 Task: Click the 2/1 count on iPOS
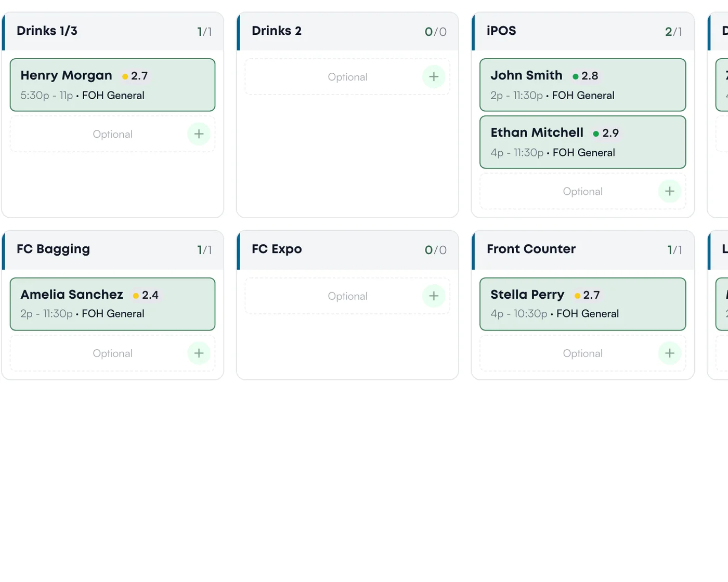point(673,32)
